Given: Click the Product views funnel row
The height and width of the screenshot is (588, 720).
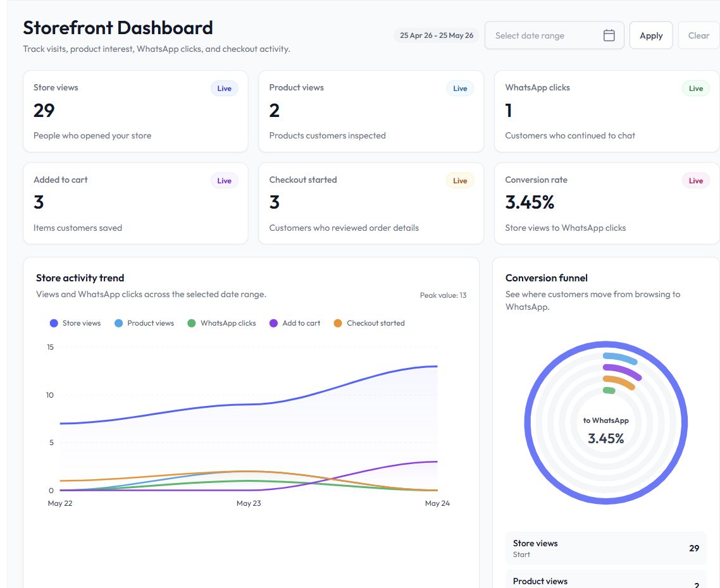Looking at the screenshot, I should (605, 579).
